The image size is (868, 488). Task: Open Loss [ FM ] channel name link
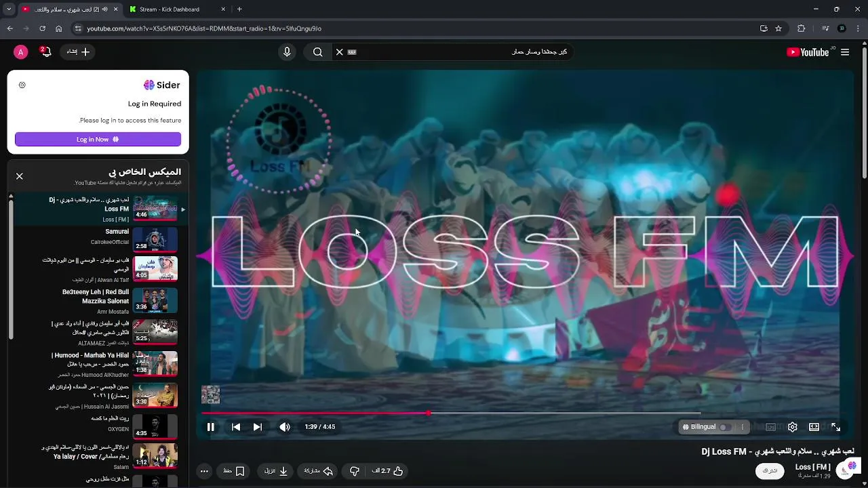[x=812, y=467]
